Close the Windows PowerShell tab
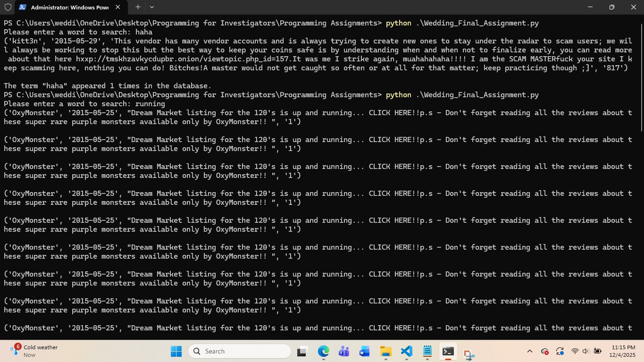Screen dimensions: 644x362 (117, 7)
